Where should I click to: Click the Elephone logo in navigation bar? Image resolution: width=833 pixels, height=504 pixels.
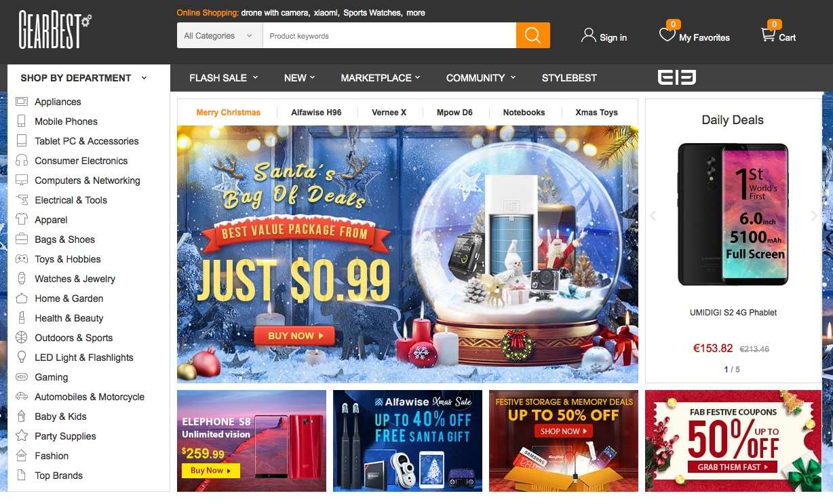[x=677, y=77]
